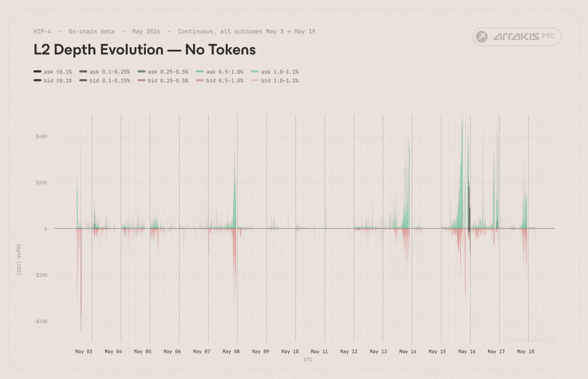Click the '0' y-axis label

click(x=46, y=229)
